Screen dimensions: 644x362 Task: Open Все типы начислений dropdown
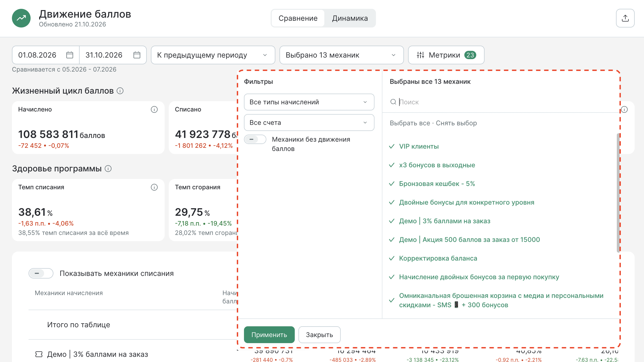[x=309, y=102]
